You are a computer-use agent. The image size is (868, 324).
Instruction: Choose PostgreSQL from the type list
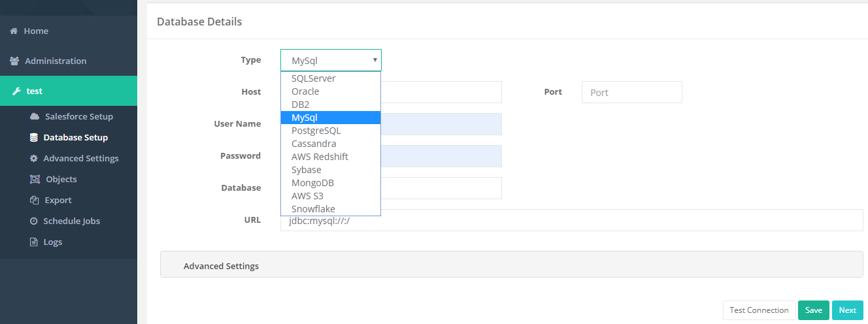pos(316,131)
